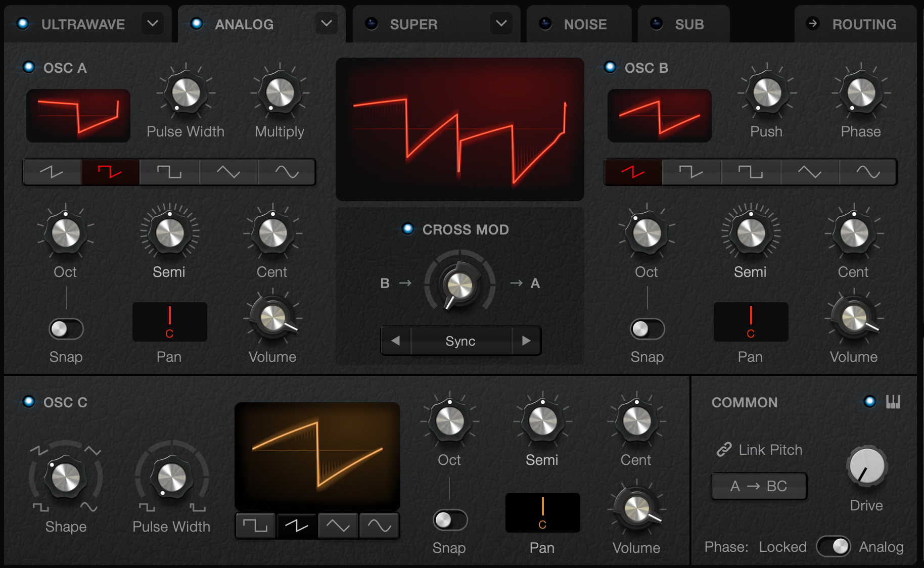The image size is (924, 568).
Task: Click the OSC A Pulse Width knob
Action: tap(186, 93)
